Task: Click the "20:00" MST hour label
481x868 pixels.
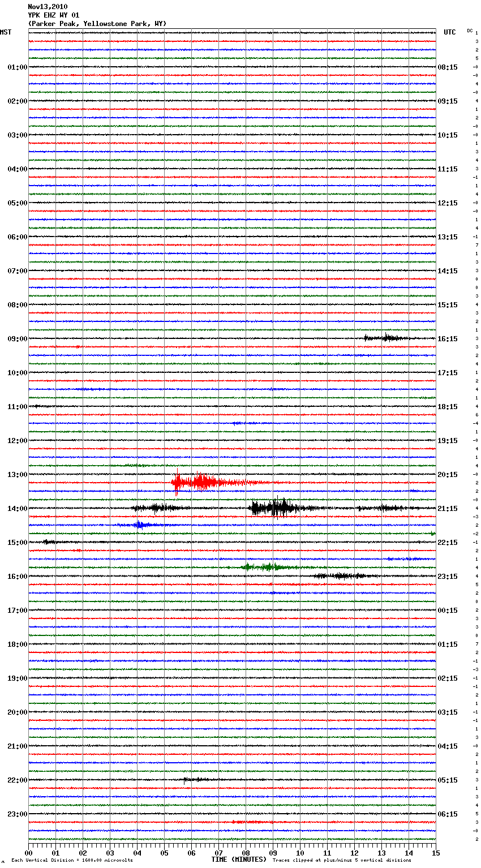Action: click(x=18, y=712)
